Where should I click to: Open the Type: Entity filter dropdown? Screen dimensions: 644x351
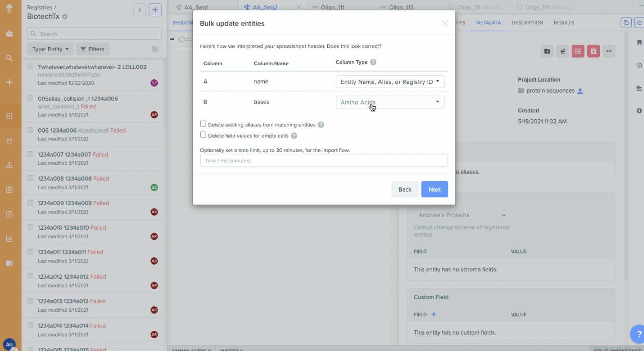click(50, 49)
